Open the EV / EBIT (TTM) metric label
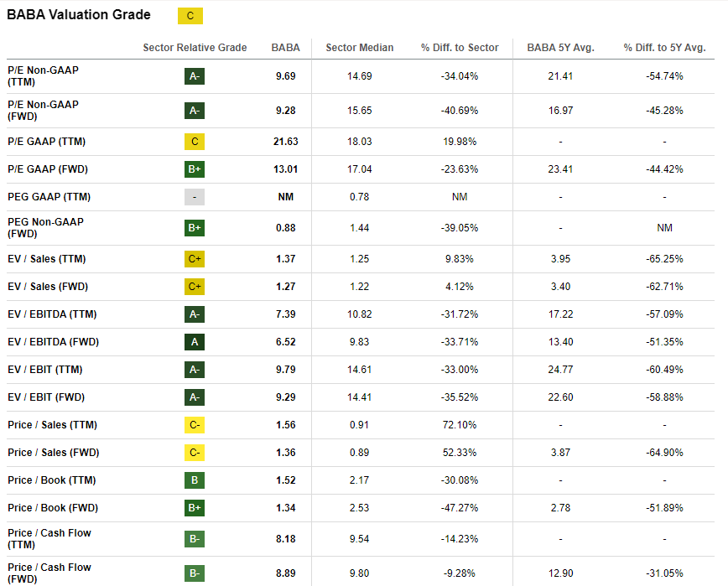Image resolution: width=728 pixels, height=586 pixels. click(x=45, y=370)
